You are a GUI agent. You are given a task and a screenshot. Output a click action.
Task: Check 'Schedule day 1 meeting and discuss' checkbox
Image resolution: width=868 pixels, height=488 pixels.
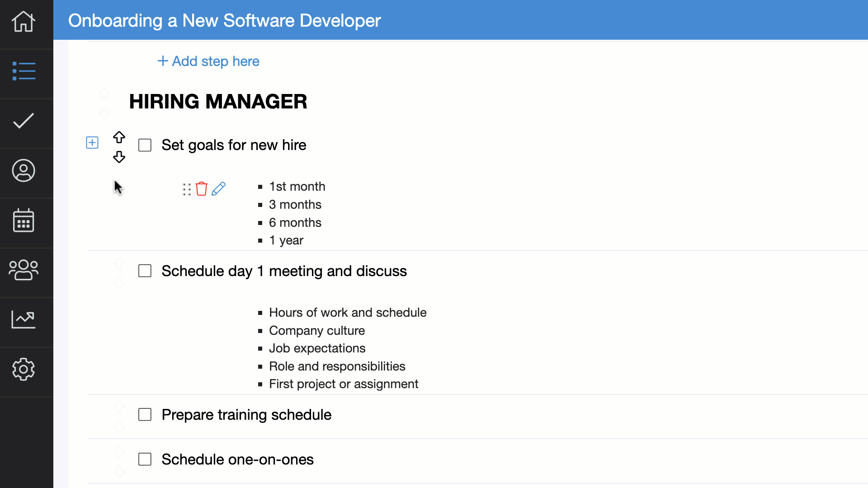[x=145, y=271]
